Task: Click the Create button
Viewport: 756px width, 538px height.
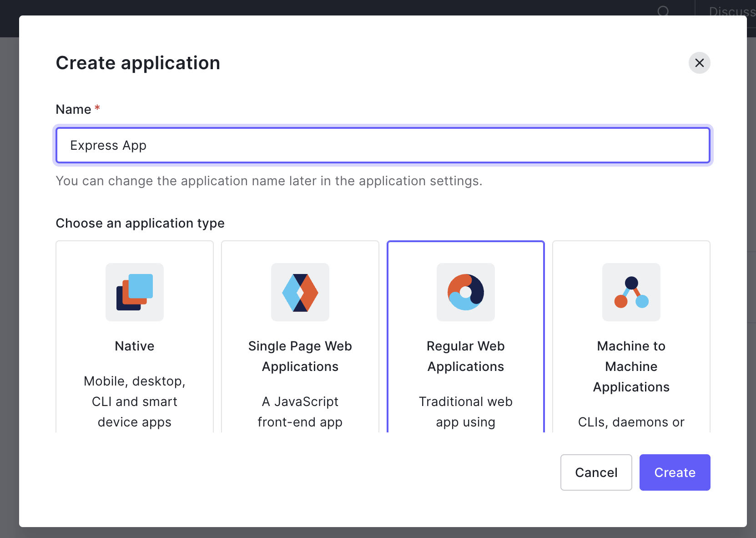Action: coord(675,472)
